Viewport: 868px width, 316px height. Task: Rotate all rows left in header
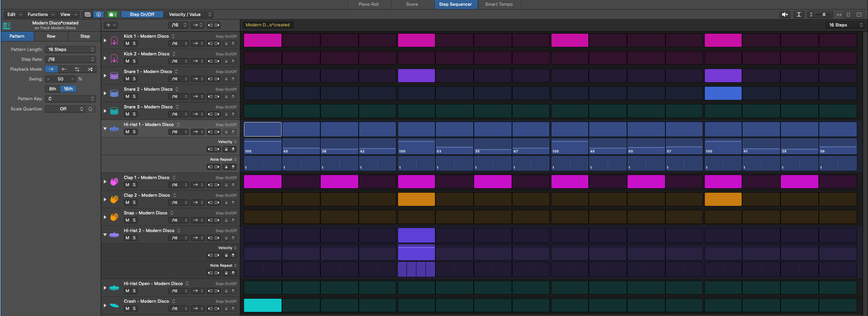pyautogui.click(x=210, y=25)
